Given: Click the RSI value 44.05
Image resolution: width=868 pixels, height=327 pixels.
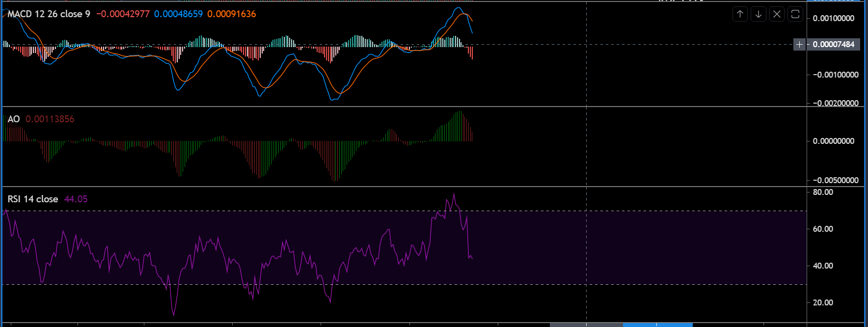Looking at the screenshot, I should [76, 199].
